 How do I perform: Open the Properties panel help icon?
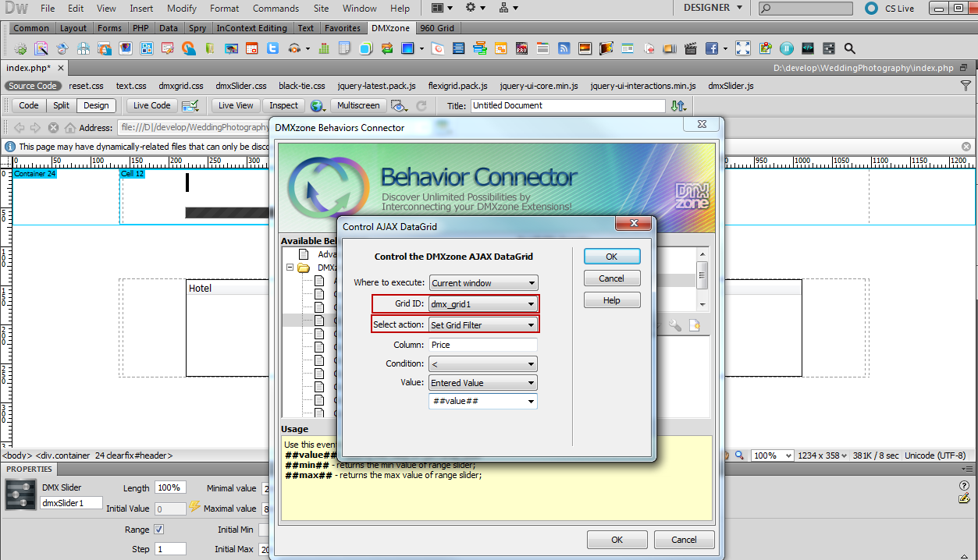click(964, 486)
